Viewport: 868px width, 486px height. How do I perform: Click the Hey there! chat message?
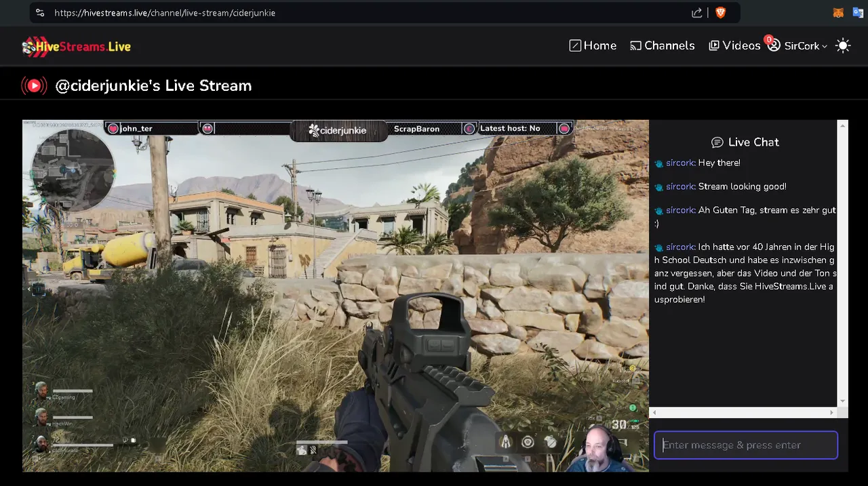point(719,163)
